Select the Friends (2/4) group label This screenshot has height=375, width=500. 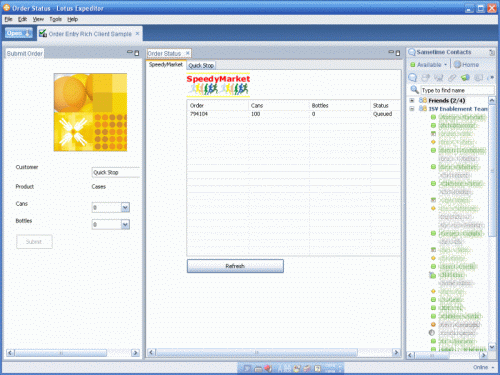447,100
